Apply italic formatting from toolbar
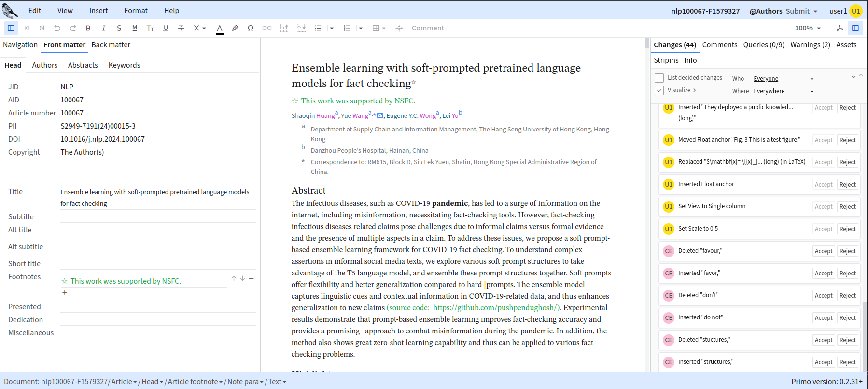Image resolution: width=868 pixels, height=389 pixels. point(103,28)
